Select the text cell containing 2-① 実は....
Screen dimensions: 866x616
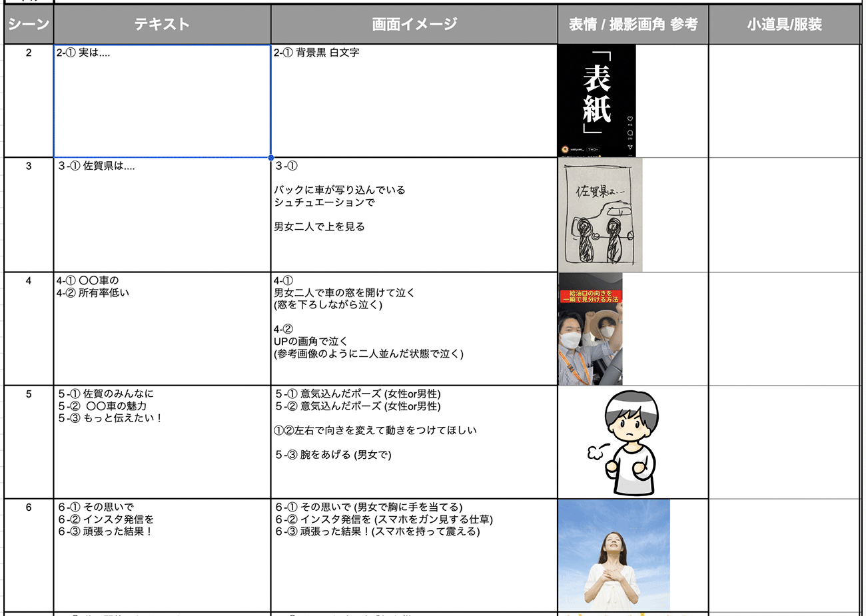(x=162, y=101)
